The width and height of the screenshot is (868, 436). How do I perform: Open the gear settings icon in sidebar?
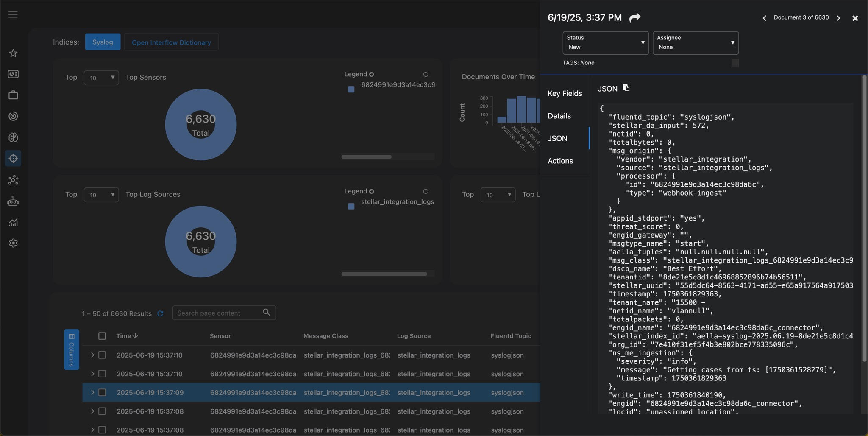13,243
